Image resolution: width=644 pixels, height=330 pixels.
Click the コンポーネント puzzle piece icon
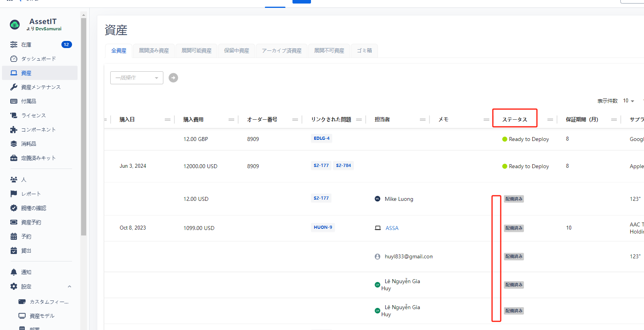14,130
